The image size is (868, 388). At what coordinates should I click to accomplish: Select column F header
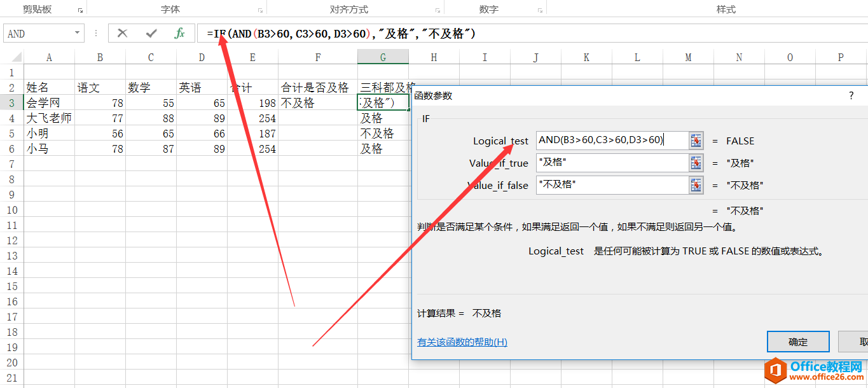click(317, 57)
